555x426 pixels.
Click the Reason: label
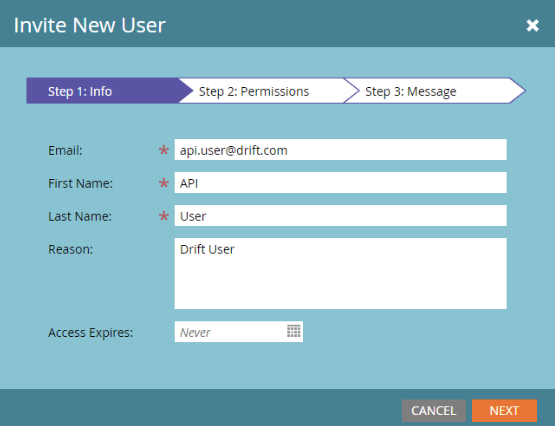pos(70,249)
